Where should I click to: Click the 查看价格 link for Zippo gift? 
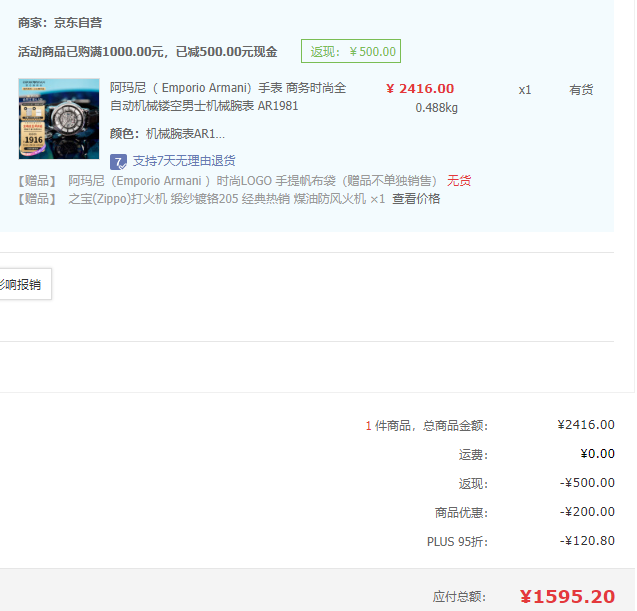(416, 199)
